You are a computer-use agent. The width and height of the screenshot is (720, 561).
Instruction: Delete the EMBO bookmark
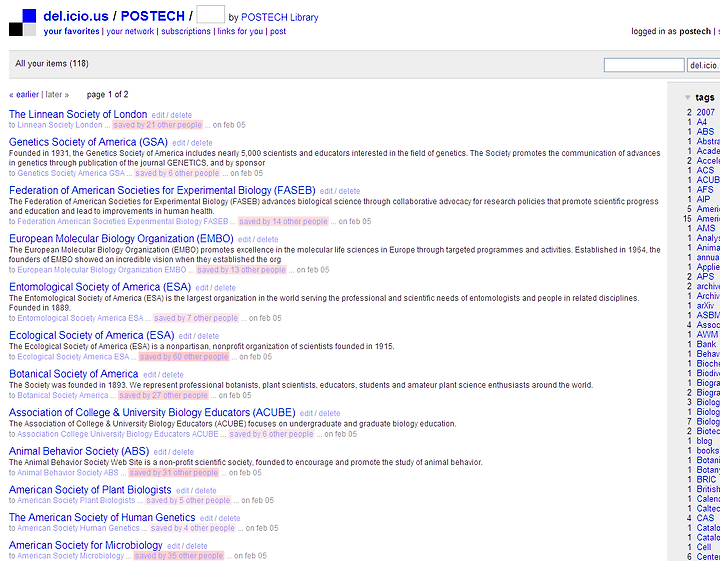click(x=267, y=240)
